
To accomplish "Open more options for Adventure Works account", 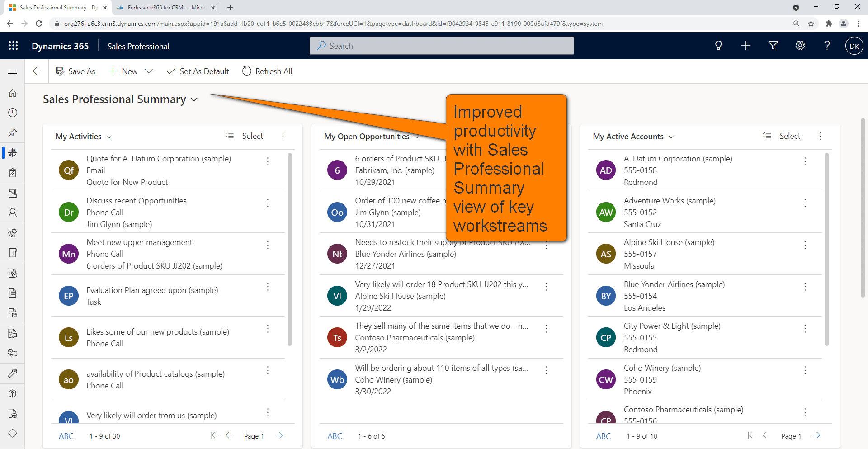I will (x=805, y=203).
